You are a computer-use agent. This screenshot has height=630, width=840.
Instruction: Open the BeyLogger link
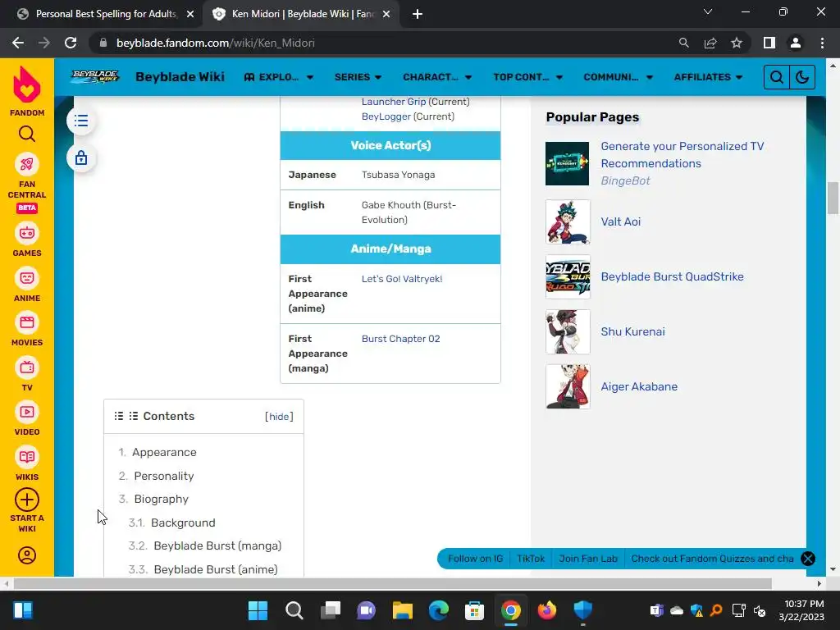(x=386, y=116)
